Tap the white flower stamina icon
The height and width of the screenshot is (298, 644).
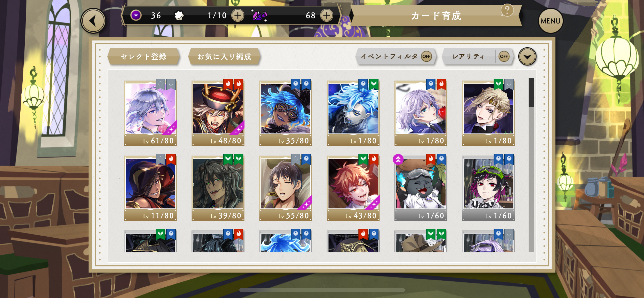click(179, 16)
